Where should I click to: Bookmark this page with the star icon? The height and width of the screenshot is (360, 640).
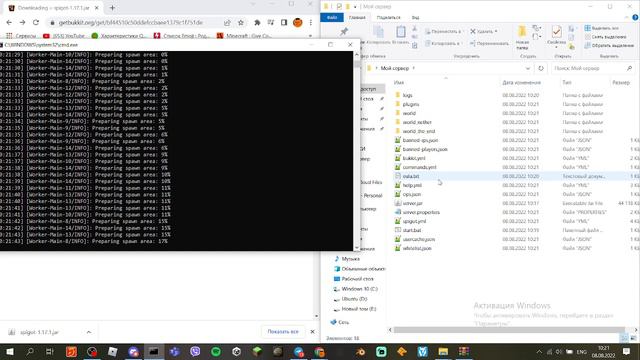coord(241,23)
